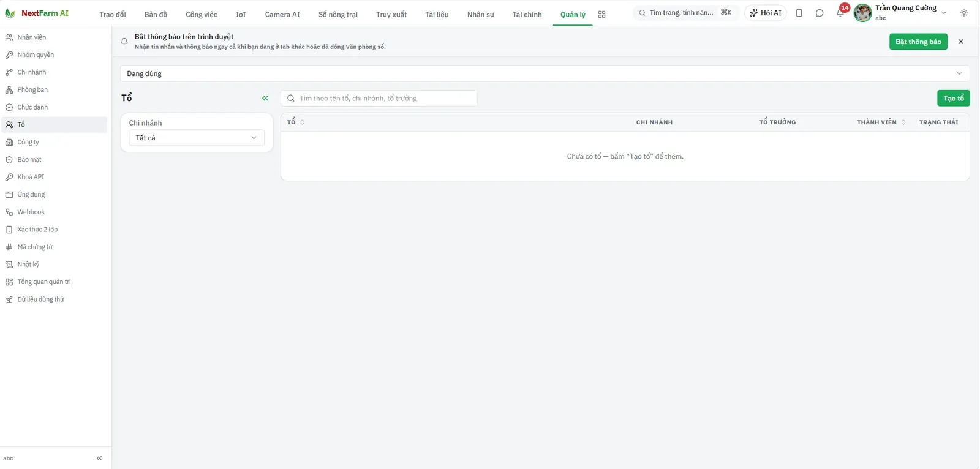Open notifications bell with 14 badge

(x=840, y=13)
